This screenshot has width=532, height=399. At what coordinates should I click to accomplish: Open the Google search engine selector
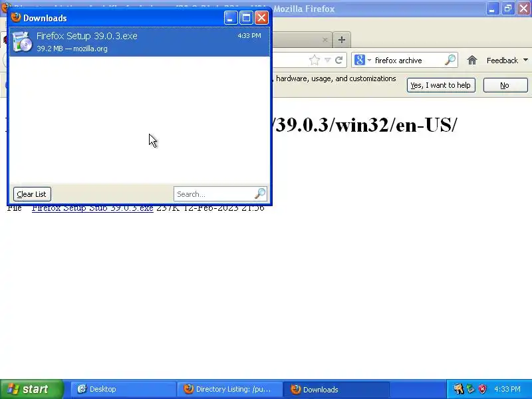tap(362, 60)
